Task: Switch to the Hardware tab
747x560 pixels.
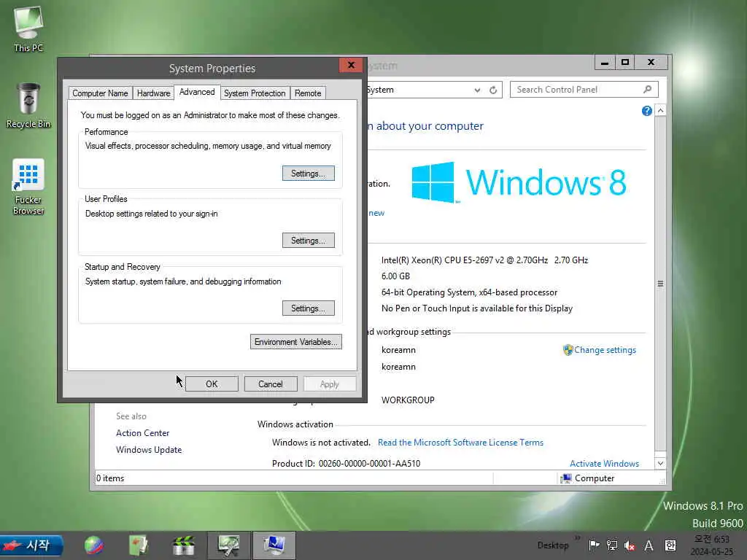Action: tap(153, 93)
